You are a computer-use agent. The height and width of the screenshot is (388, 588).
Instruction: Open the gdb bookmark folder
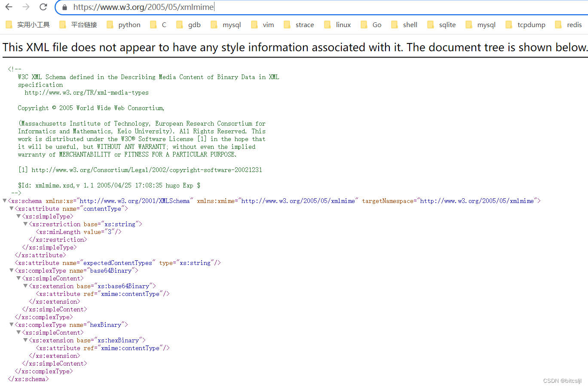(189, 25)
